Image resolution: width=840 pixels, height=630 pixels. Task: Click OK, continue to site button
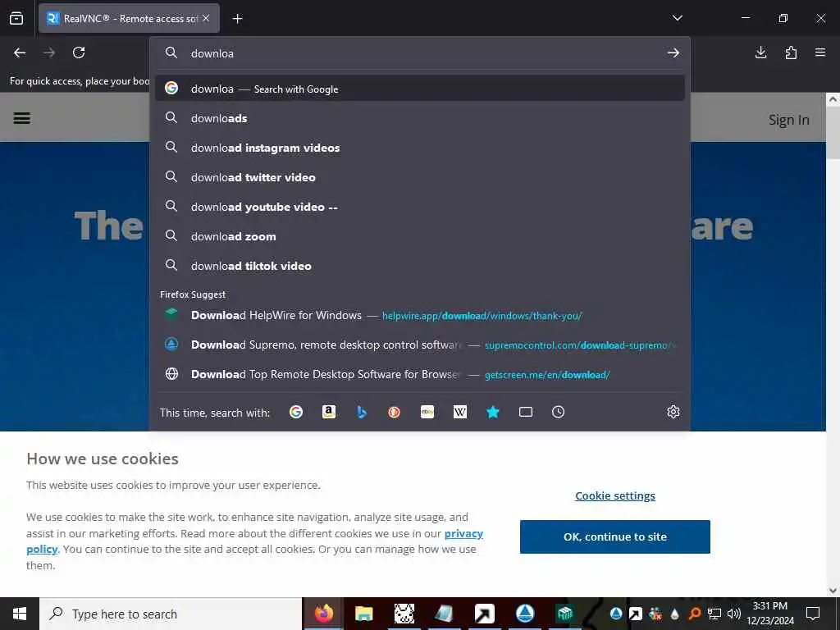tap(615, 536)
